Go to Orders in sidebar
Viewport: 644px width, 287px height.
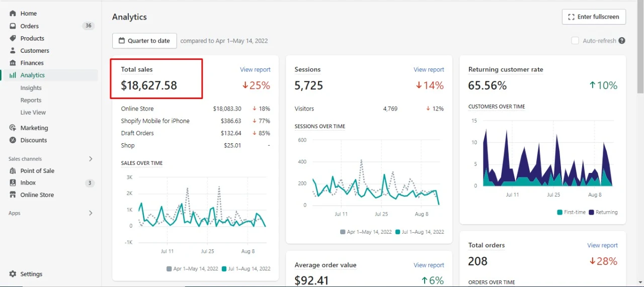[30, 26]
